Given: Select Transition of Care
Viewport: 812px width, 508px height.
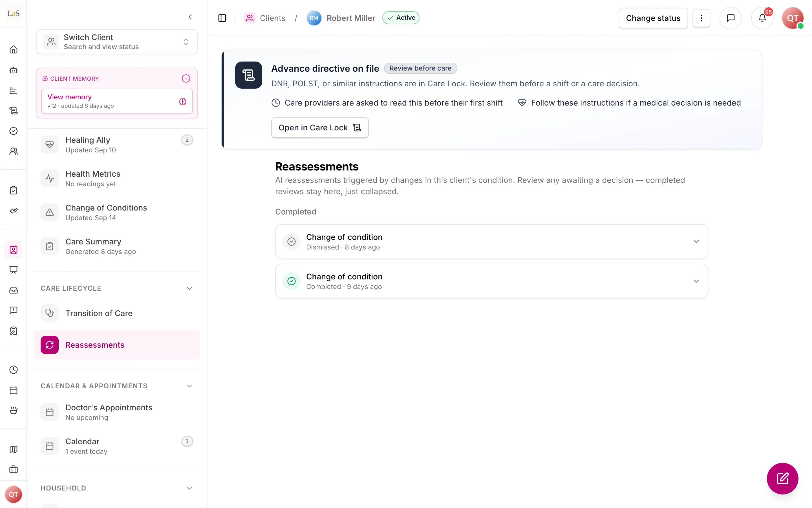Looking at the screenshot, I should coord(117,313).
